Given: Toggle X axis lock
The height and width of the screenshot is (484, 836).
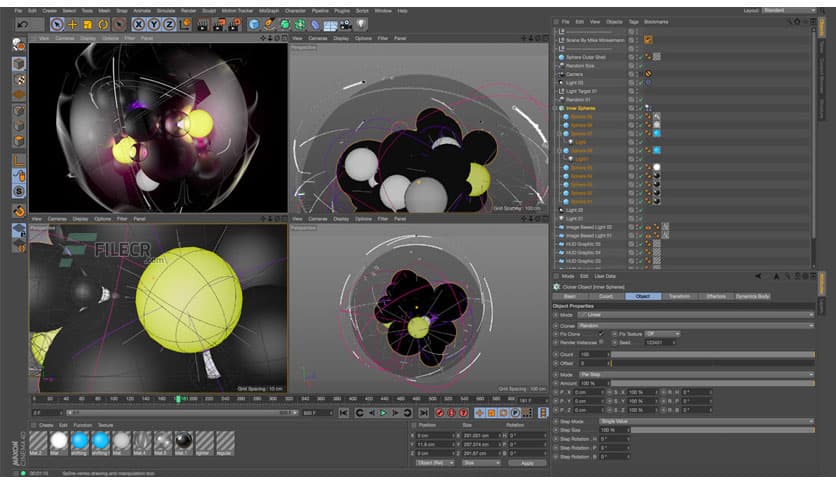Looking at the screenshot, I should [139, 25].
